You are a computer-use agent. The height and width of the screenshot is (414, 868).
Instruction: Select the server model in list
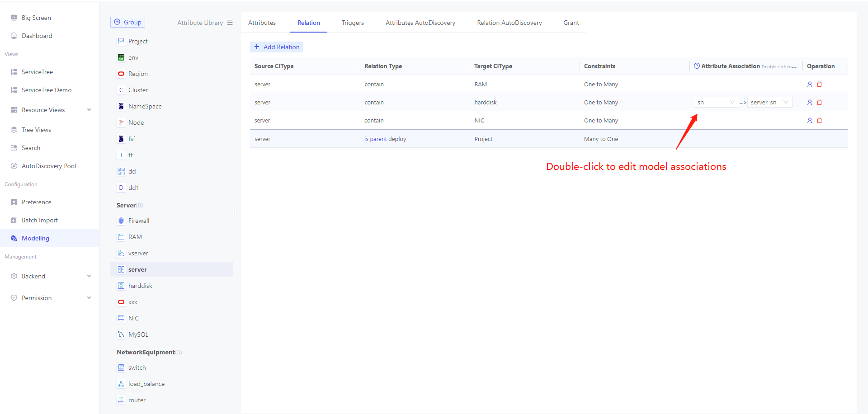[171, 269]
